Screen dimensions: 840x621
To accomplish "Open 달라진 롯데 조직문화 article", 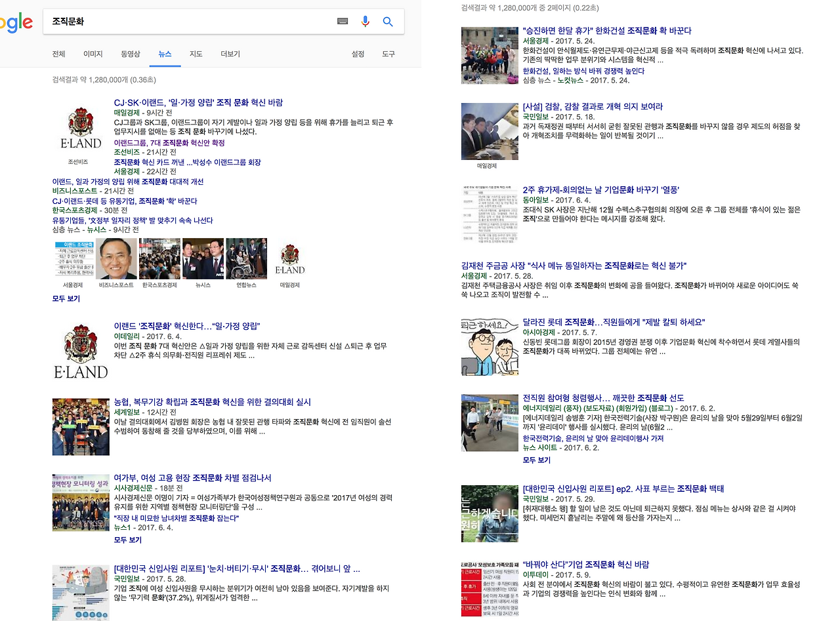I will 614,323.
